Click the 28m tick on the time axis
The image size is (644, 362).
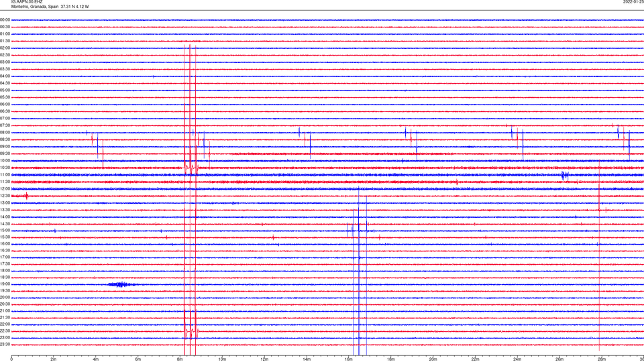pos(602,359)
